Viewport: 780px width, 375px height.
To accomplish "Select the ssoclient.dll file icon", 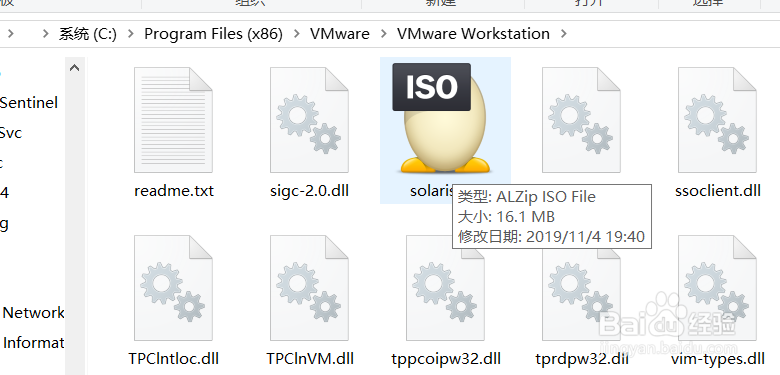I will click(717, 120).
